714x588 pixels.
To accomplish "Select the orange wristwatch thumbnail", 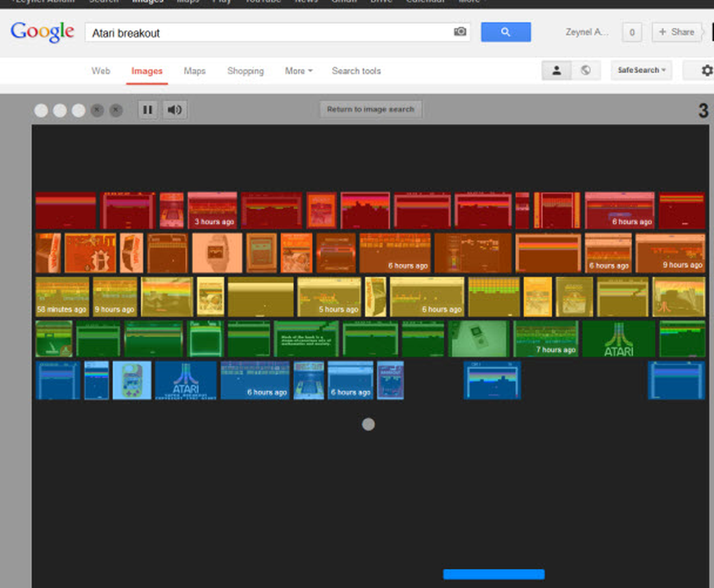I will [217, 253].
